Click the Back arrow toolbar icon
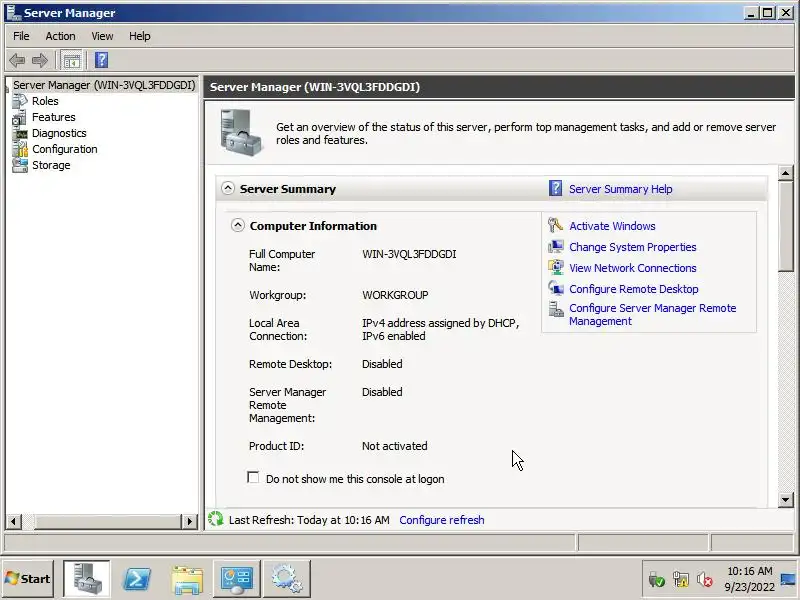Viewport: 800px width, 600px height. point(17,60)
